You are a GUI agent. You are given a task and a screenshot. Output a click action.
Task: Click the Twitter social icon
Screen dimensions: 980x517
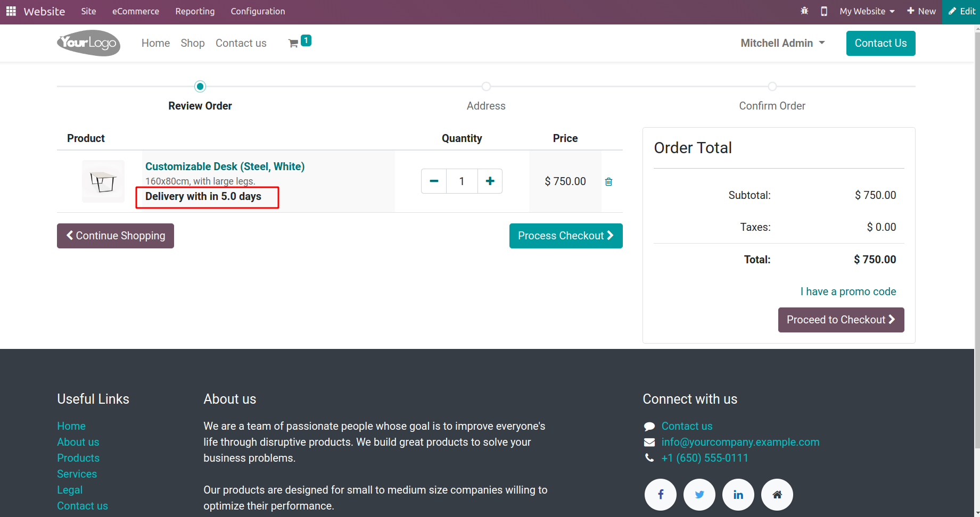pyautogui.click(x=699, y=495)
